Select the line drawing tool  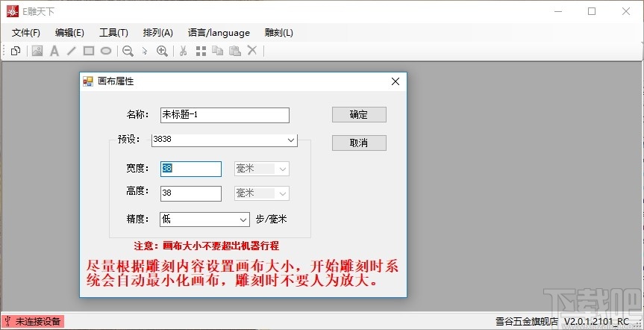(x=72, y=51)
